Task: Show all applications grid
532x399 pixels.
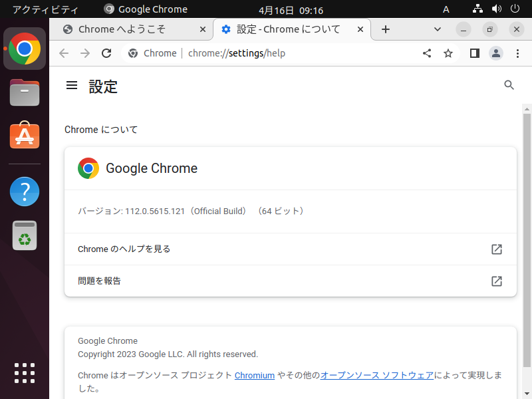Action: pos(25,373)
